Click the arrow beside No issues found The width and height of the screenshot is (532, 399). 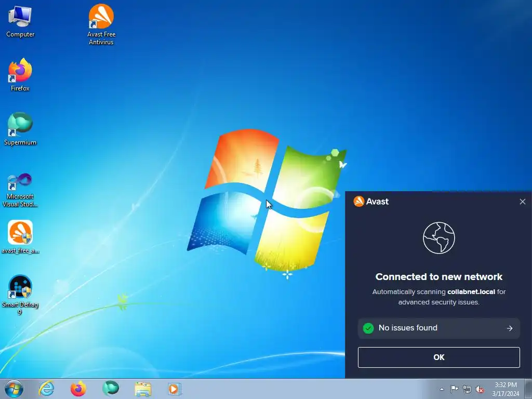pyautogui.click(x=510, y=328)
